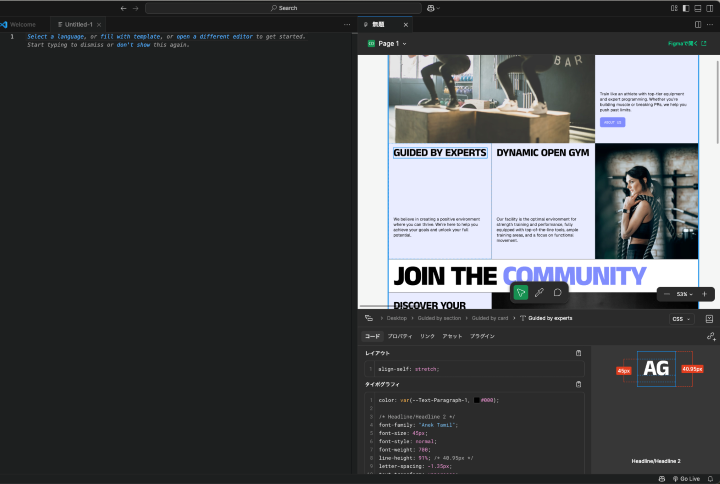Select the box-jump gym photo
The width and height of the screenshot is (720, 484).
coord(491,99)
